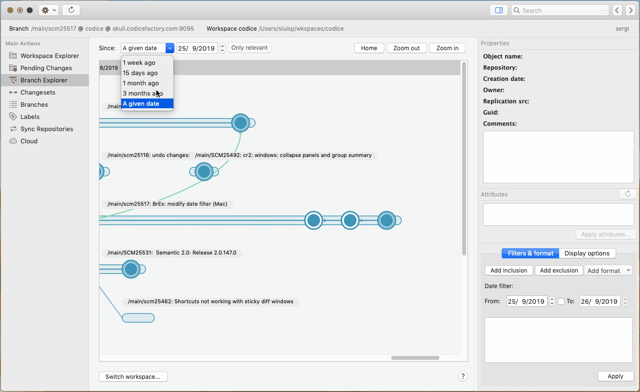Refresh the Attributes panel
The width and height of the screenshot is (640, 392).
(x=628, y=194)
